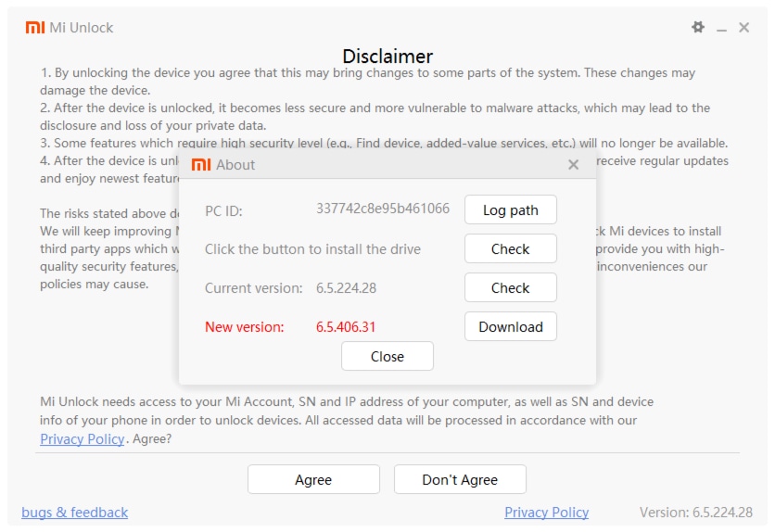Click the new version number 6.5.406.31
This screenshot has width=775, height=532.
[346, 327]
